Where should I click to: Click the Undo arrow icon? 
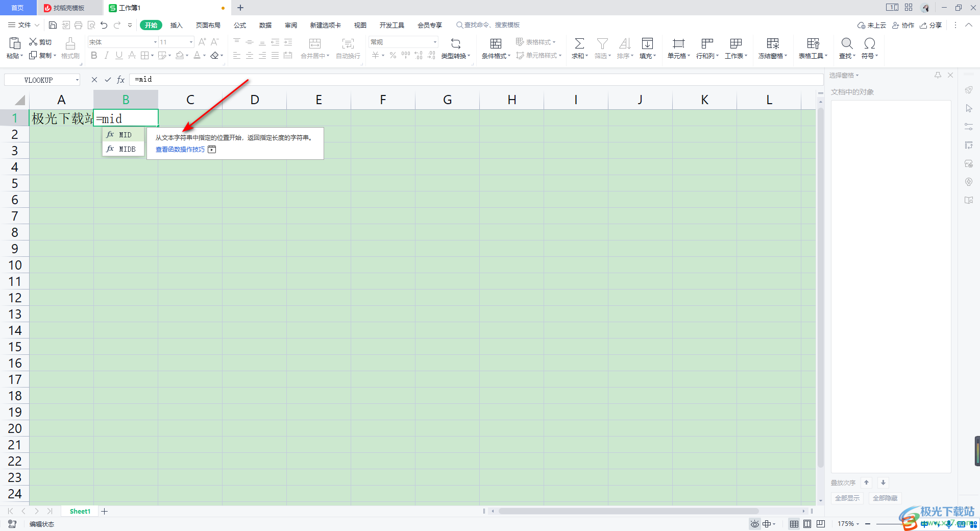(x=104, y=25)
